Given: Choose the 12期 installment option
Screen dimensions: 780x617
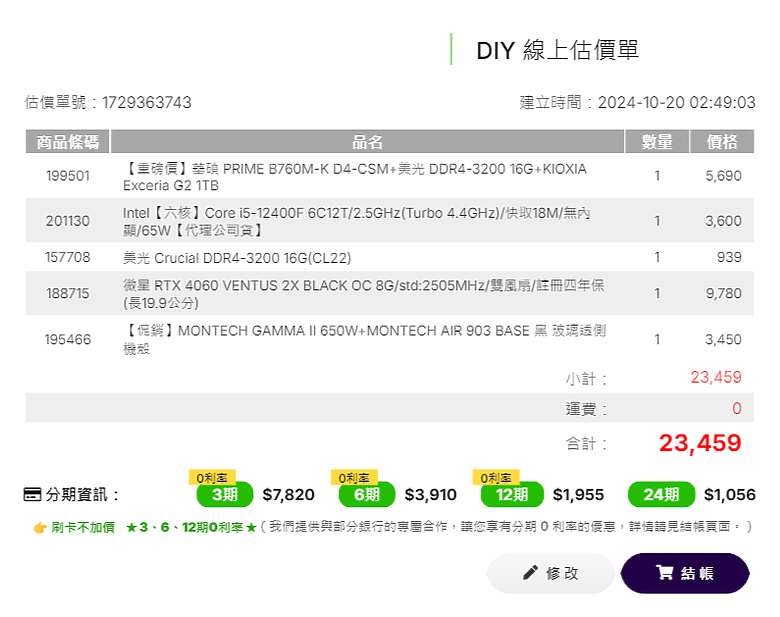Looking at the screenshot, I should 512,495.
